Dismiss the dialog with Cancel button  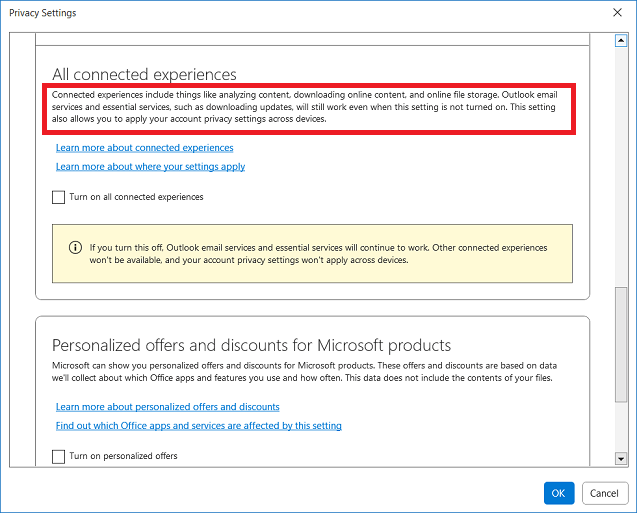pyautogui.click(x=604, y=493)
